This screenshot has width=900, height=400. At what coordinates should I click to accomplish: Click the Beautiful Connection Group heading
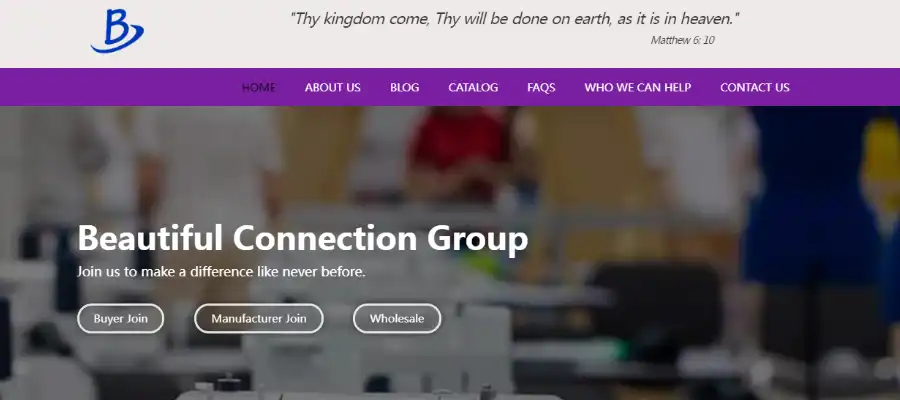tap(302, 238)
